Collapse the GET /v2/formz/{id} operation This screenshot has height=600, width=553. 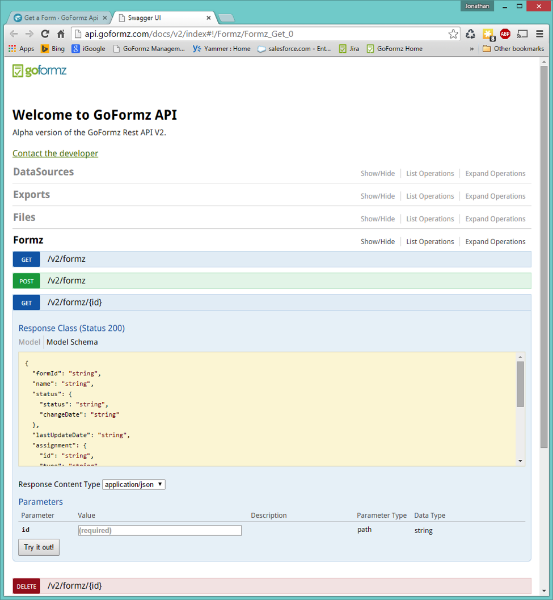(272, 303)
